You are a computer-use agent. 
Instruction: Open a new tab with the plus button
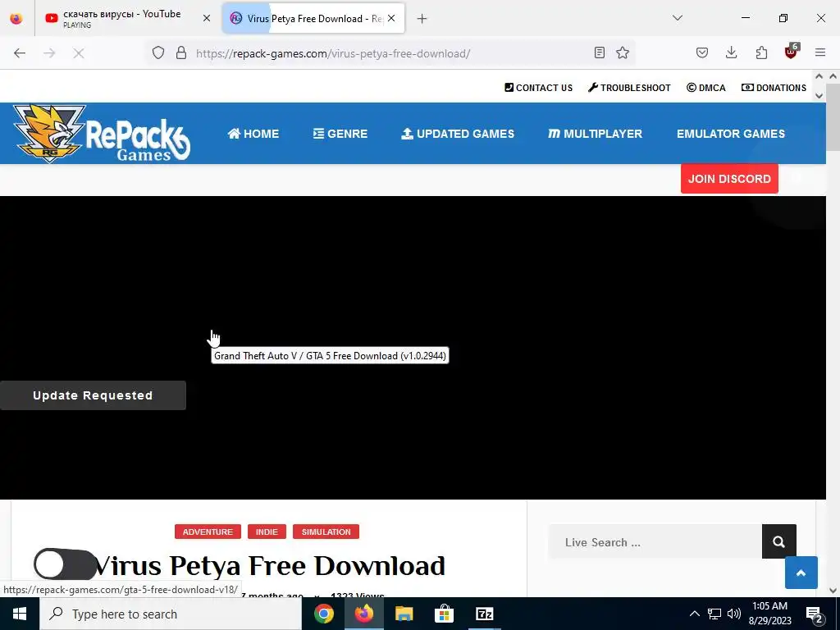pyautogui.click(x=422, y=19)
